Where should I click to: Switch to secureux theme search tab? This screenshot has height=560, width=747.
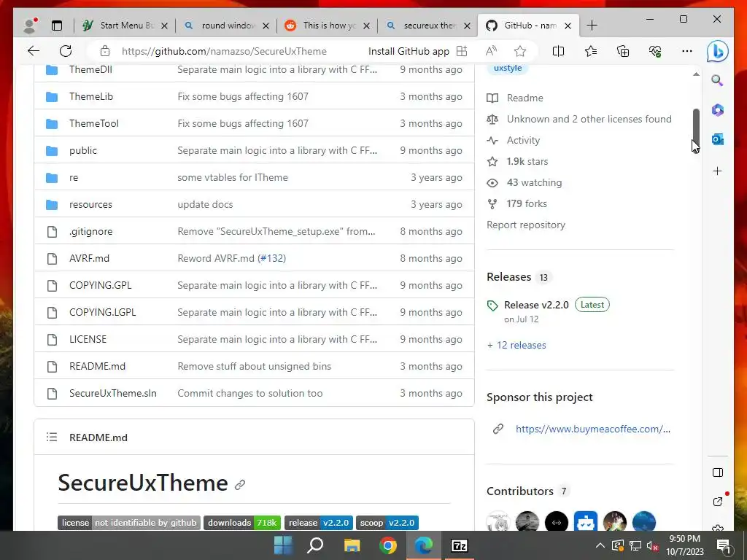coord(429,26)
